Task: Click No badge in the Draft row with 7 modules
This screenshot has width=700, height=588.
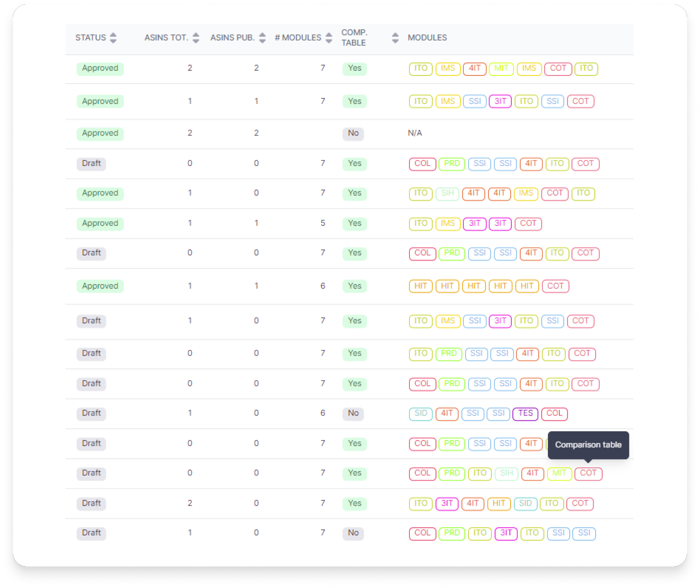Action: pos(353,533)
